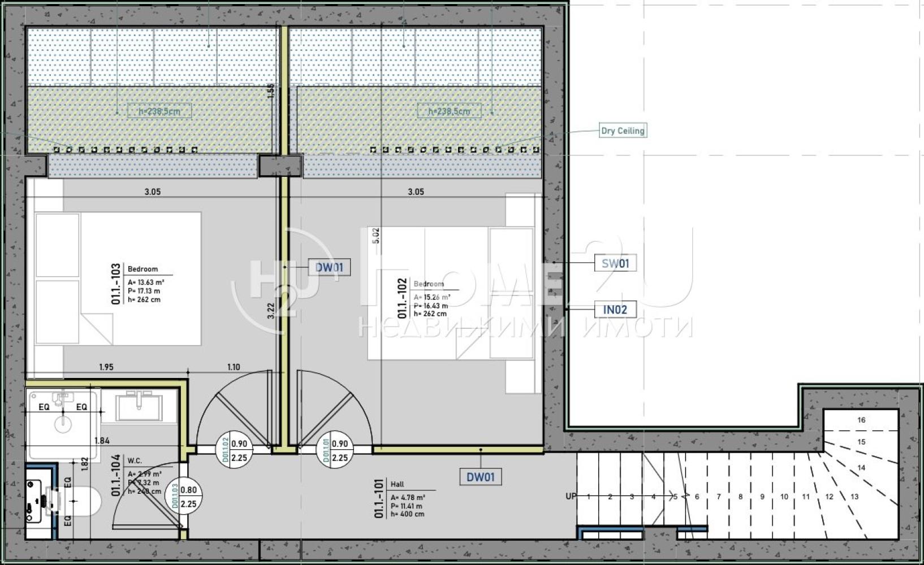Viewport: 924px width, 565px height.
Task: Click stair step number 16
Action: (861, 420)
